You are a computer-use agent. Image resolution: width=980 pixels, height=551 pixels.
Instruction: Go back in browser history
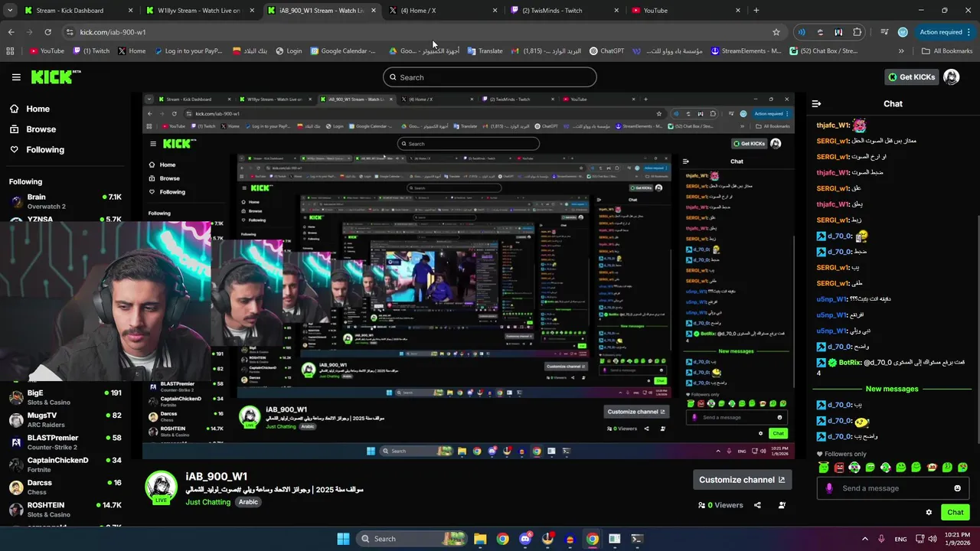(x=11, y=32)
